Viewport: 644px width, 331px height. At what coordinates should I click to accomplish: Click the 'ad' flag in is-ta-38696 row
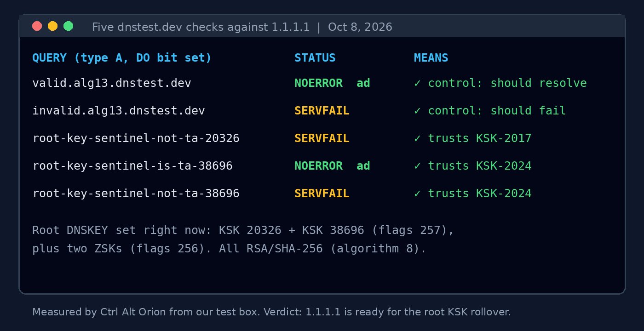(363, 166)
